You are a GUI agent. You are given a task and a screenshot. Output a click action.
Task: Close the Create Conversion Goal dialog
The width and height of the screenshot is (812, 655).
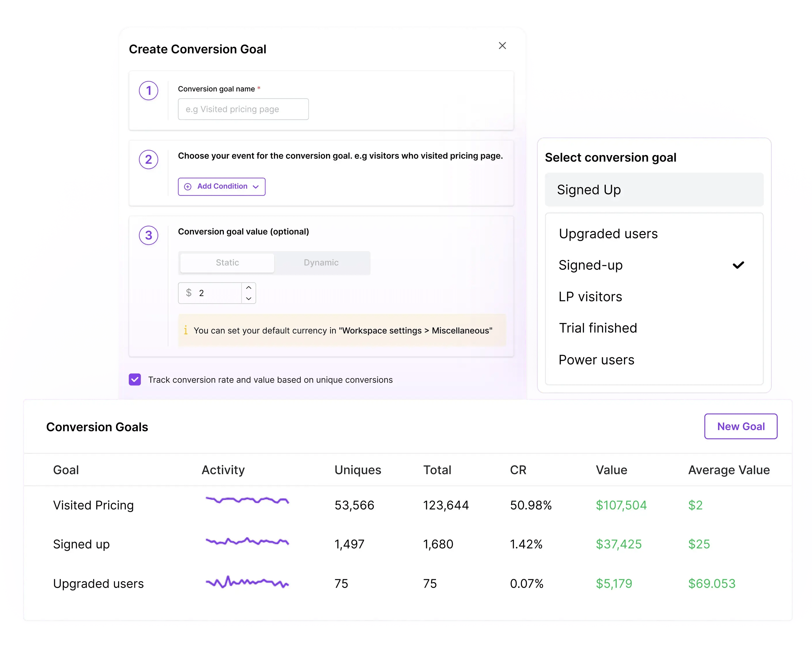click(x=502, y=46)
